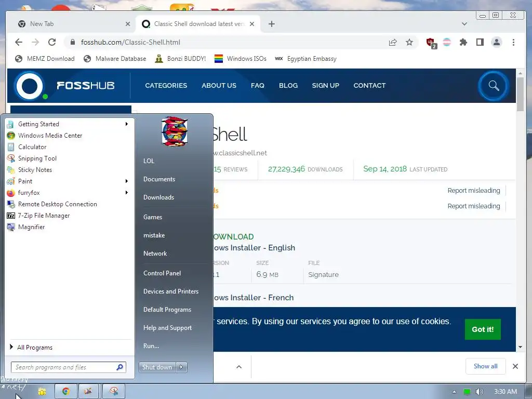532x399 pixels.
Task: Expand furryfox jump list arrow
Action: pos(127,192)
